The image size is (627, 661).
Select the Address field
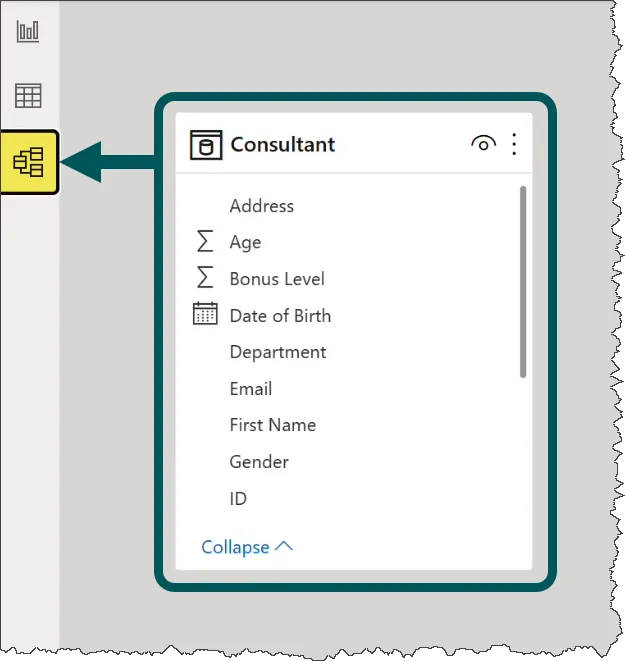tap(262, 206)
